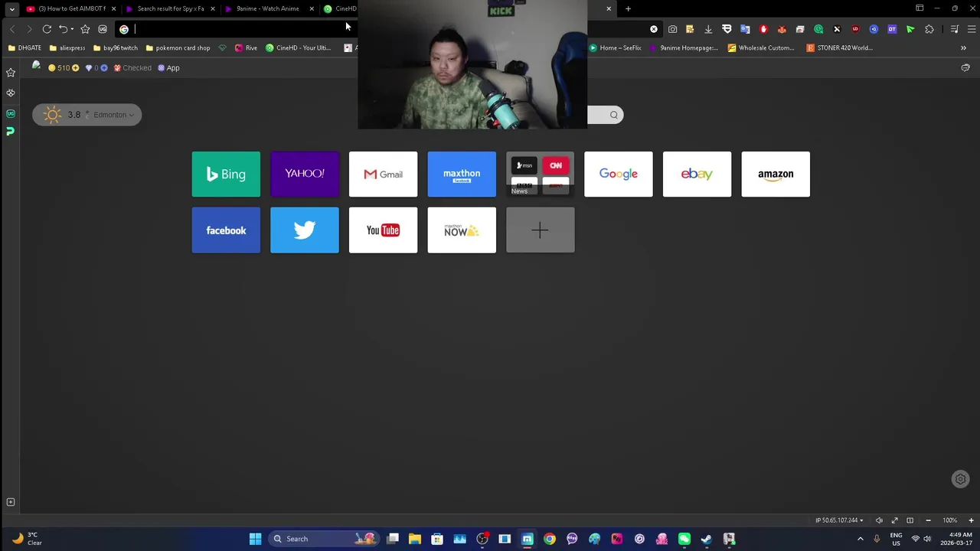Open the Twitter bird speed dial tile
Image resolution: width=980 pixels, height=551 pixels.
coord(305,230)
